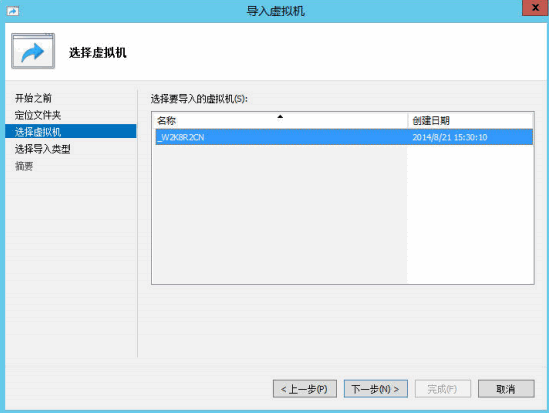549x413 pixels.
Task: Sort by the 创建日期 column header
Action: pos(470,120)
